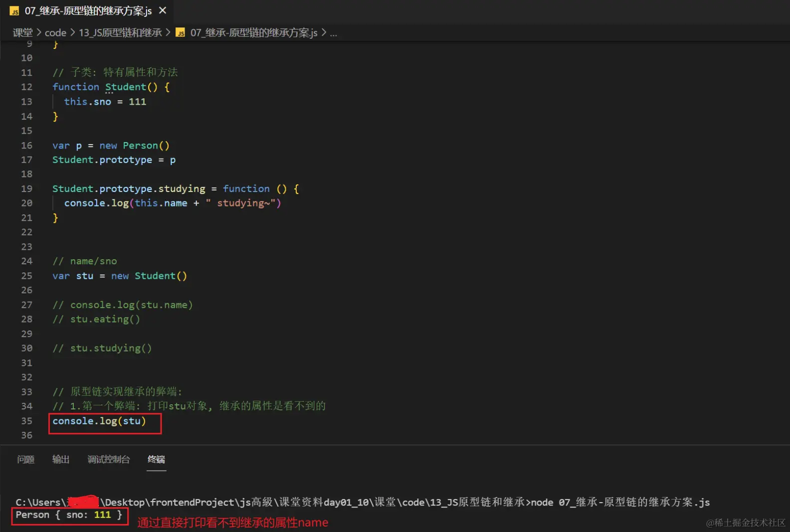Open the 13_JS原型链和继承 breadcrumb folder
Image resolution: width=790 pixels, height=532 pixels.
pos(120,33)
